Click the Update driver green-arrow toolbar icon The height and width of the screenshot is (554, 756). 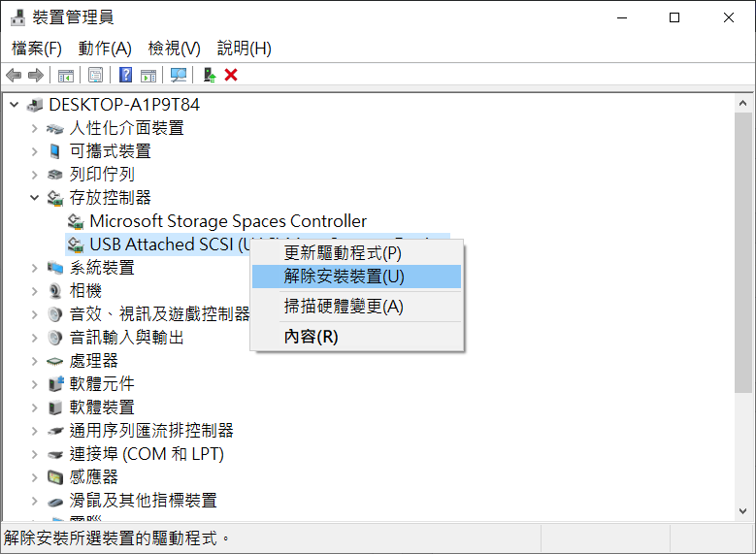[209, 75]
